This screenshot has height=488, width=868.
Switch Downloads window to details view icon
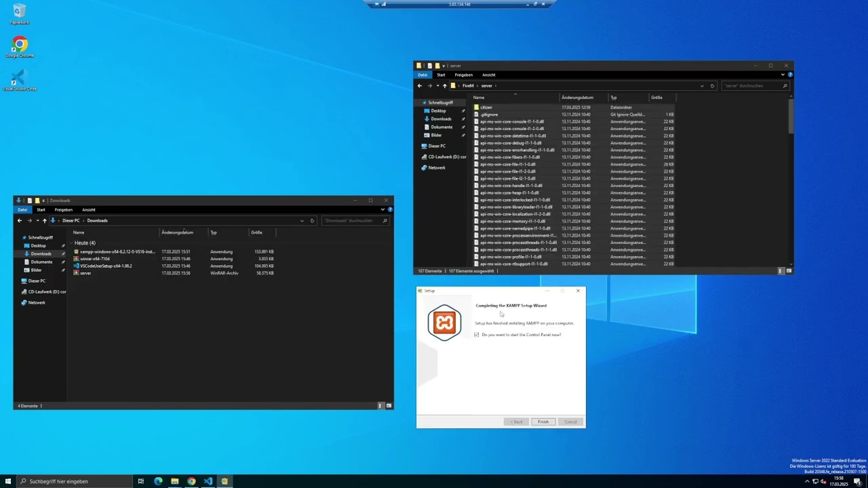point(380,406)
